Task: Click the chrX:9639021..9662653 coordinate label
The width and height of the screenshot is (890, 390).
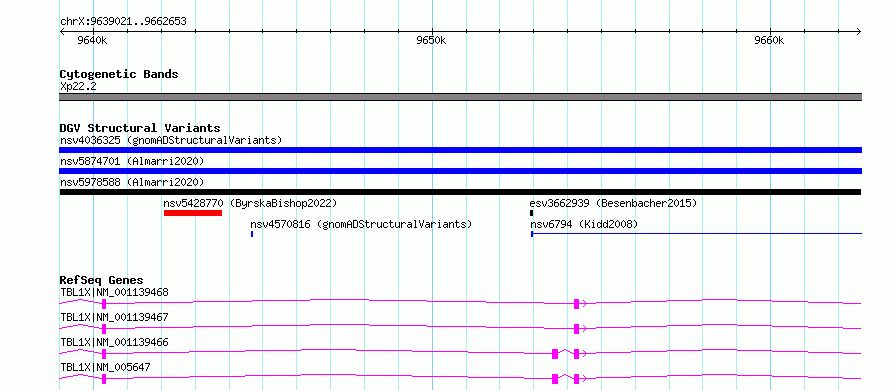Action: click(x=123, y=22)
